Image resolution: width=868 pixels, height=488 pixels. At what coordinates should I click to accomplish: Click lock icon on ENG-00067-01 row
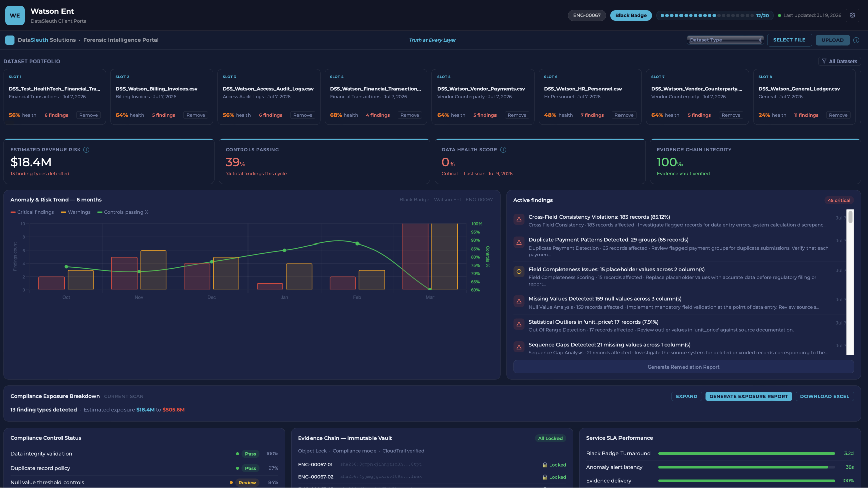545,465
